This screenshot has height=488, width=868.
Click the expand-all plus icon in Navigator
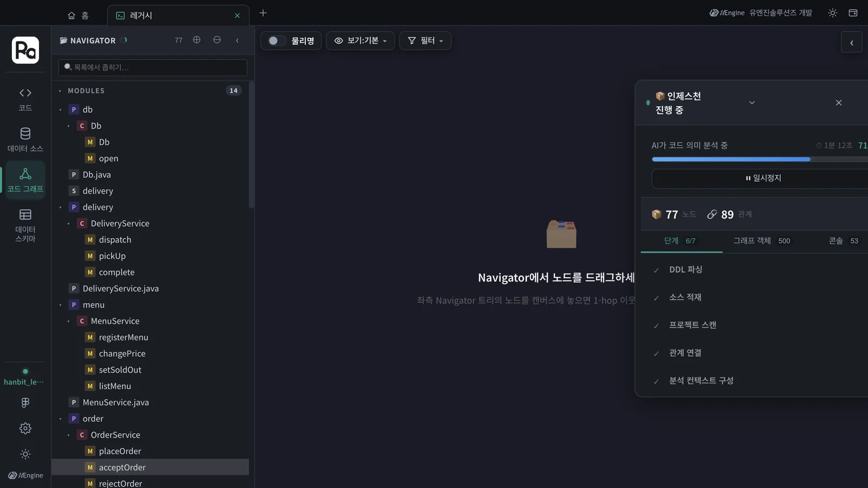pos(197,40)
